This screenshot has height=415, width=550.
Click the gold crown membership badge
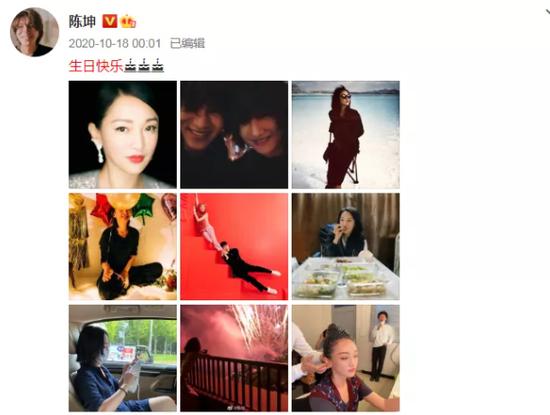128,22
